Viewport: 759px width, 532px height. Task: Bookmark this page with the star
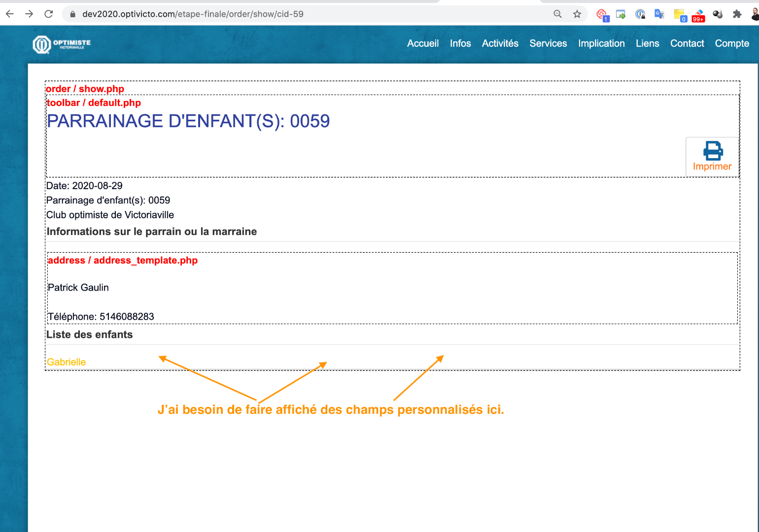point(577,14)
